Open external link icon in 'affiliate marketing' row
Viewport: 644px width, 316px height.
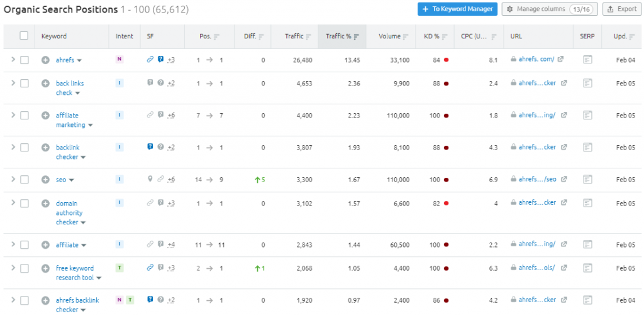[564, 115]
